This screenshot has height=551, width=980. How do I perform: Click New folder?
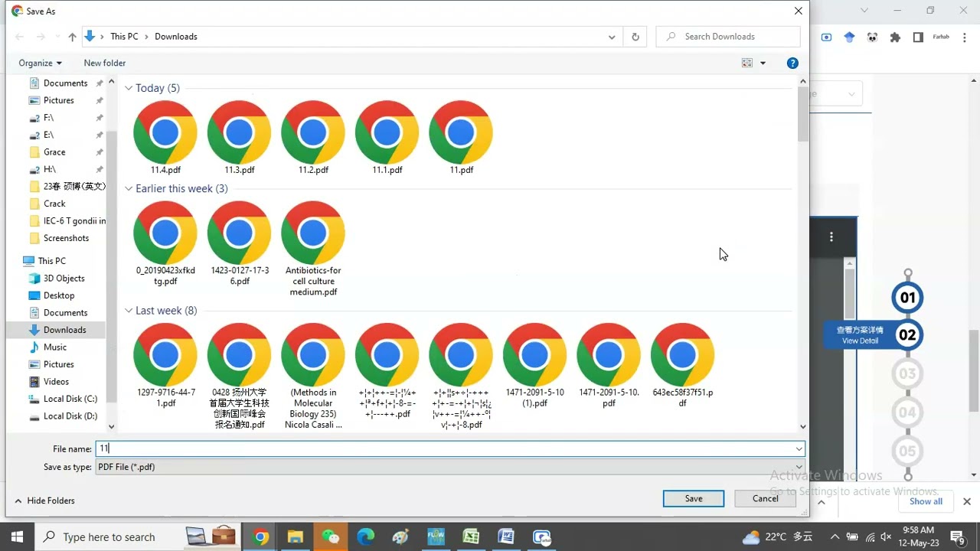105,63
